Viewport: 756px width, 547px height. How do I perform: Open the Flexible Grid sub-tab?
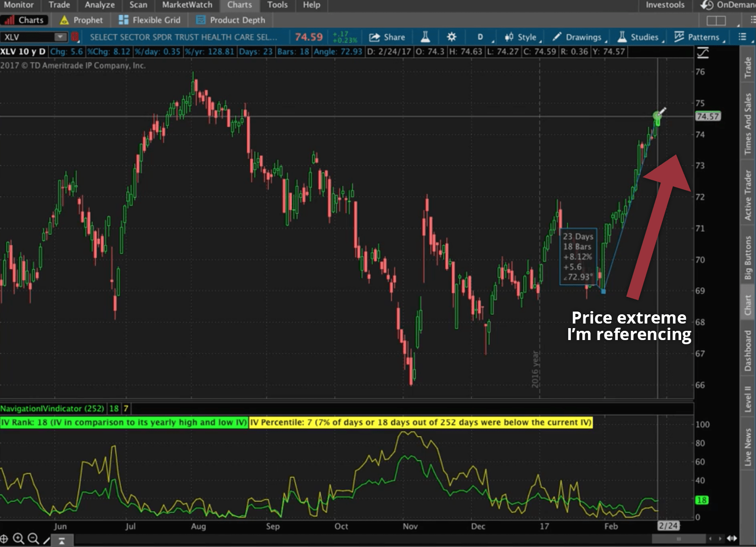(150, 20)
